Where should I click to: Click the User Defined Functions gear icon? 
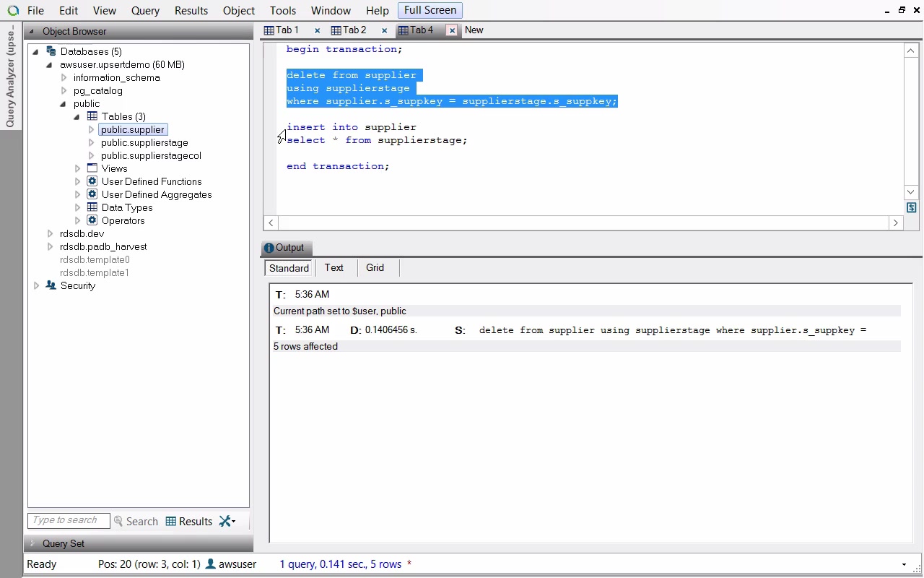tap(92, 181)
